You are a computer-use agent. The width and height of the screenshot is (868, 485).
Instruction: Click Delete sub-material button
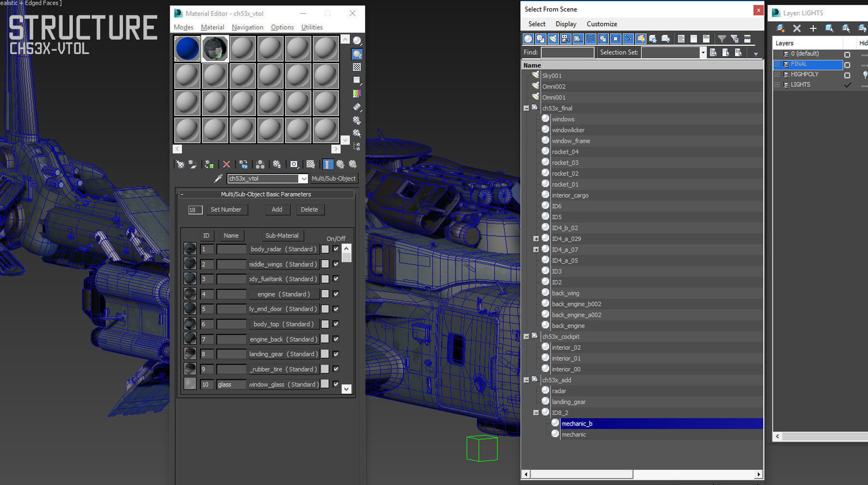[x=310, y=209]
